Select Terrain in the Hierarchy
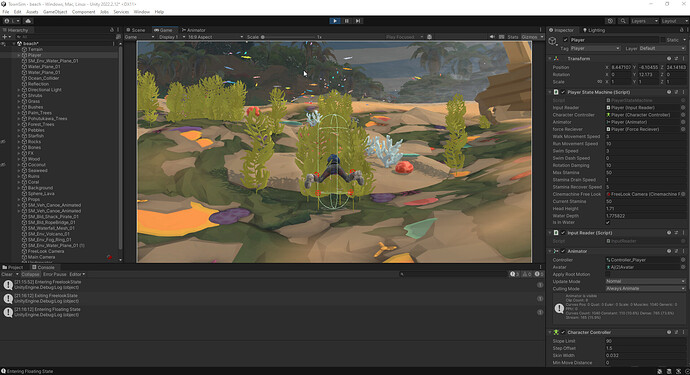The height and width of the screenshot is (375, 690). click(35, 49)
